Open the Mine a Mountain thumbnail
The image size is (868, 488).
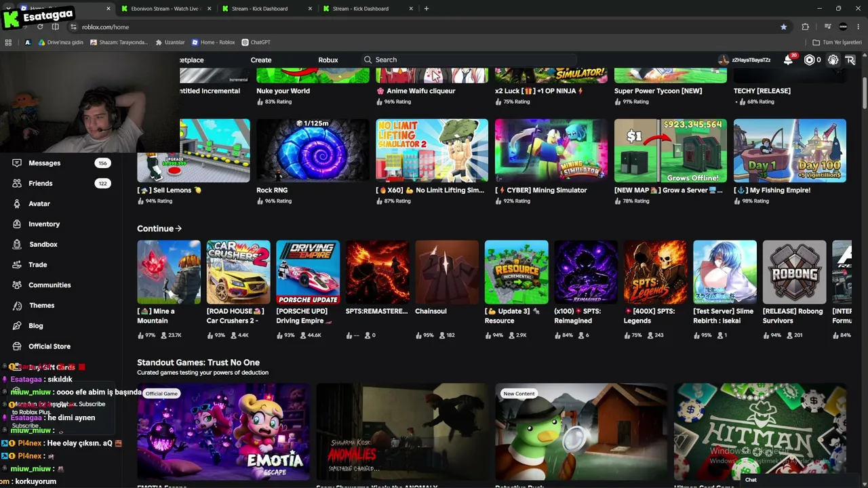tap(169, 272)
